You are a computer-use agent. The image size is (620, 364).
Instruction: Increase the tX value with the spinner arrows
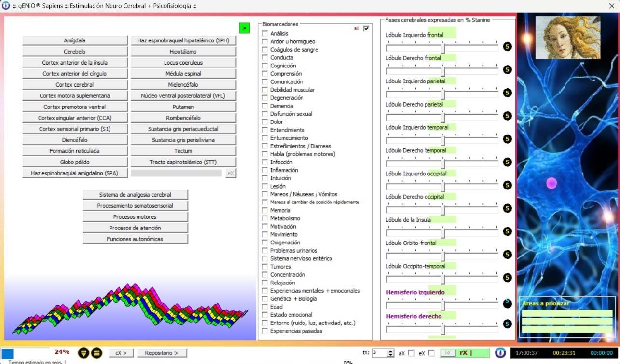tap(390, 351)
